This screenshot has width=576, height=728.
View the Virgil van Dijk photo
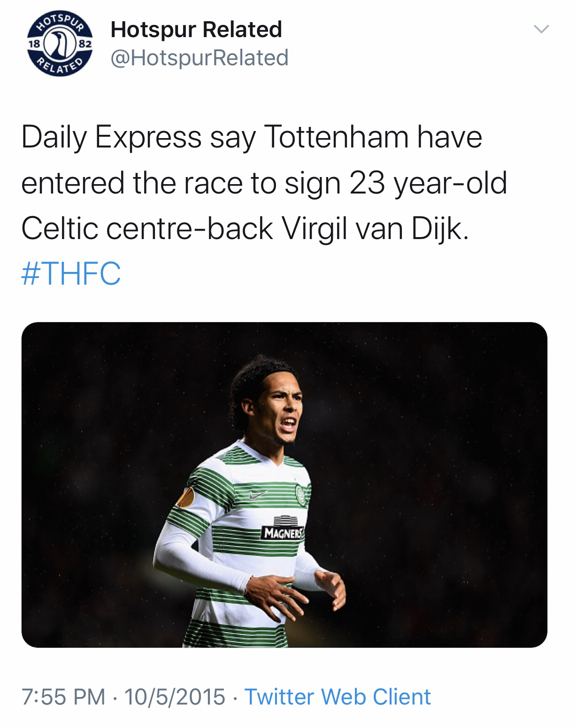(x=284, y=485)
